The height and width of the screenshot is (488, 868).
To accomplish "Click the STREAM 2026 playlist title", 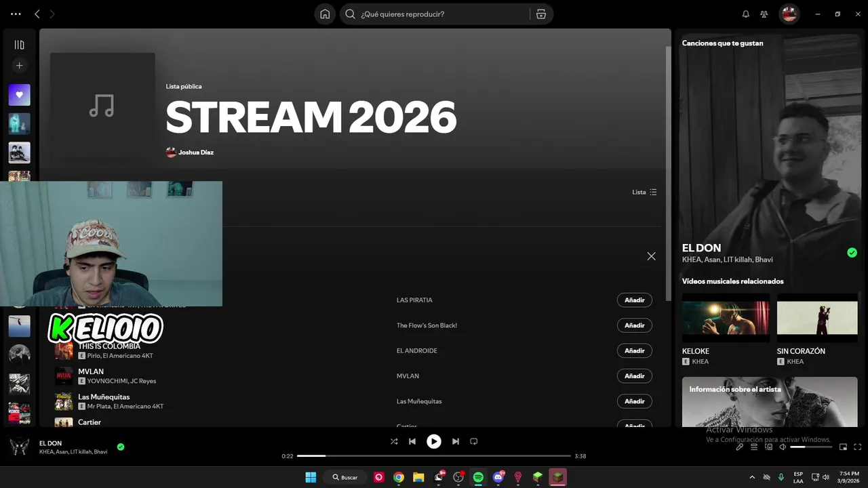I will click(x=311, y=117).
